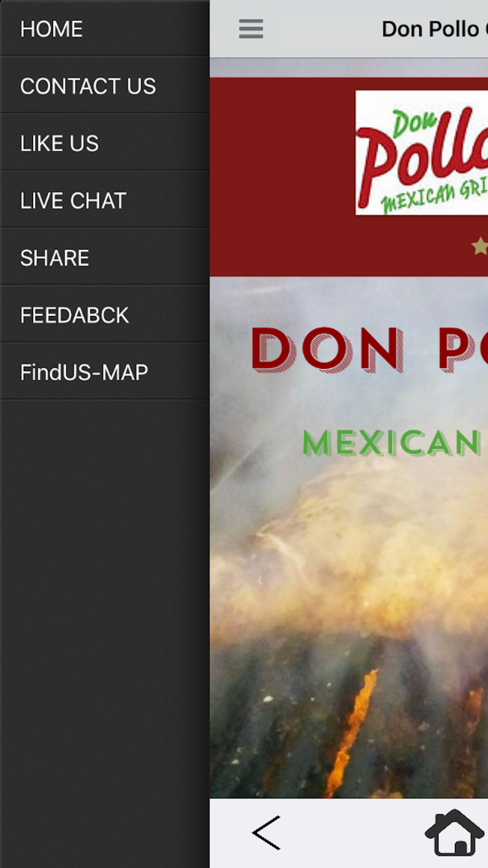The image size is (488, 868).
Task: Select FindUS-MAP menu entry
Action: pyautogui.click(x=104, y=371)
